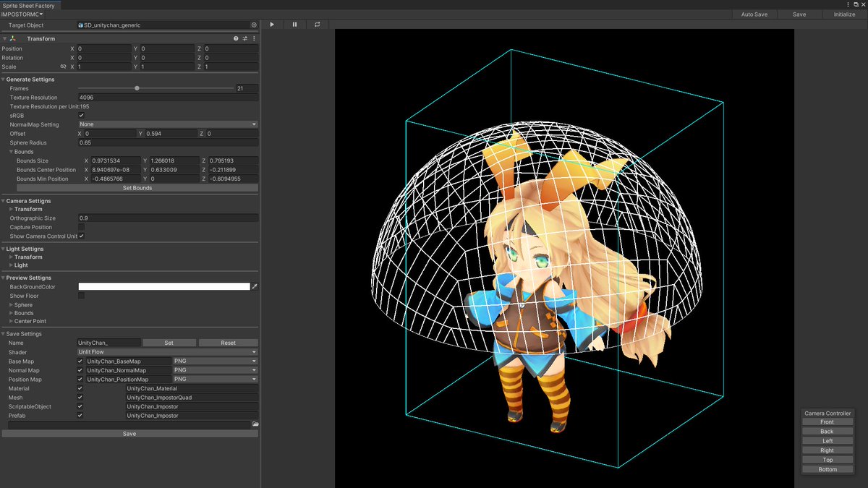868x488 pixels.
Task: Uncheck ScriptableObject export checkbox
Action: [80, 406]
